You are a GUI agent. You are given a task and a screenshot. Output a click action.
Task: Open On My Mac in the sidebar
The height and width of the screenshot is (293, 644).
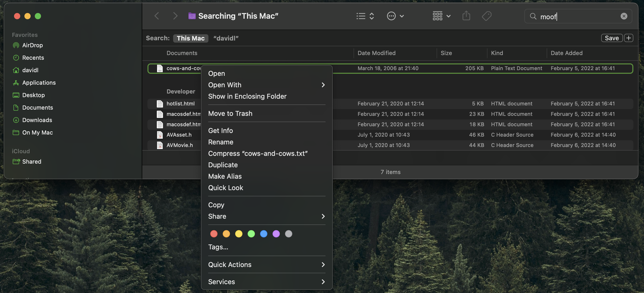pyautogui.click(x=37, y=132)
